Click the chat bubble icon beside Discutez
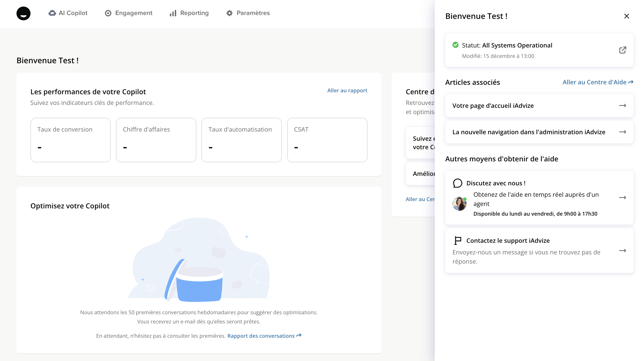The image size is (644, 361). pyautogui.click(x=458, y=183)
